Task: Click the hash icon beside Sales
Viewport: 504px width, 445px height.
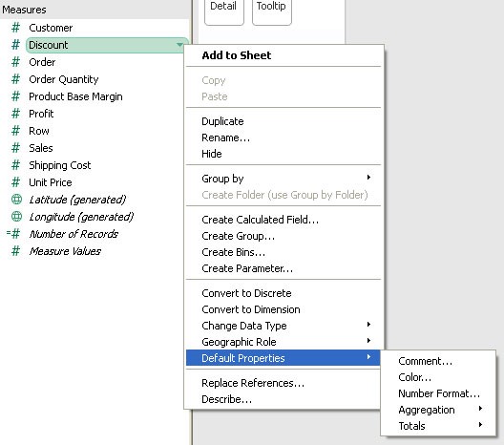Action: pos(15,148)
